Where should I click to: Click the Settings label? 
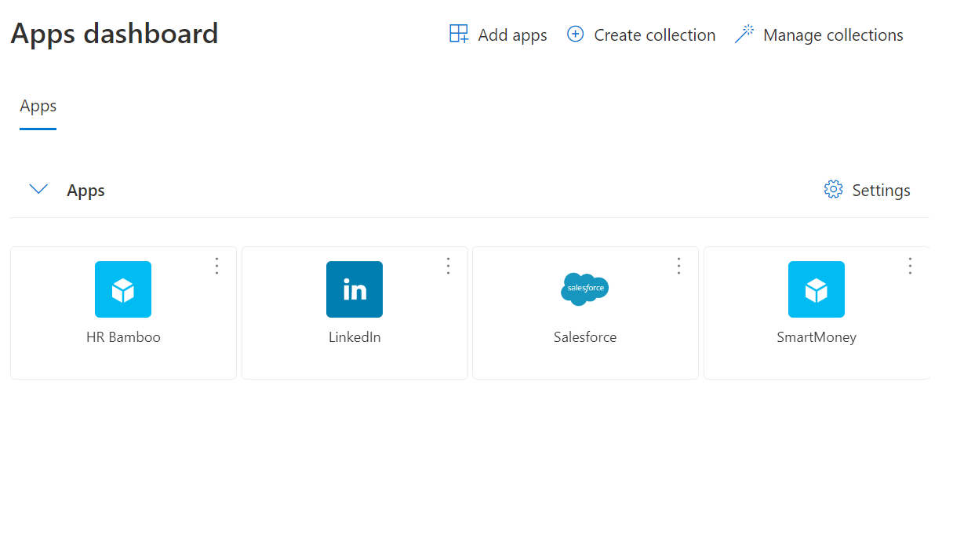[881, 191]
